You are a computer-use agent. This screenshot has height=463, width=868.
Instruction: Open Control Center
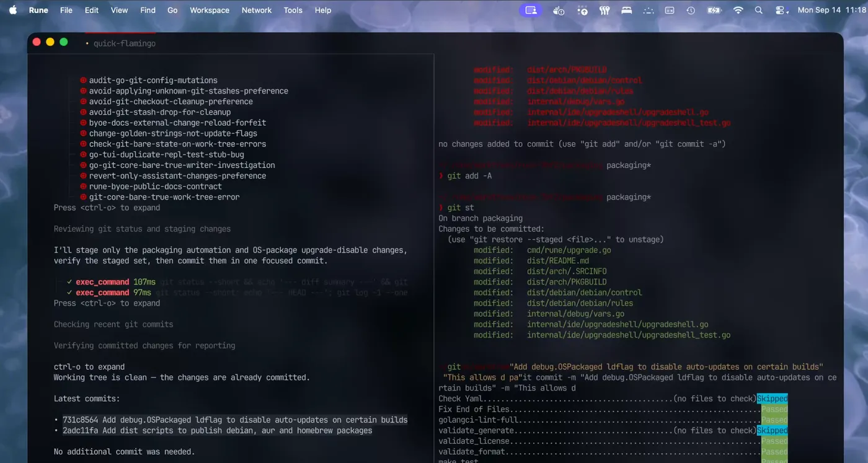coord(781,10)
